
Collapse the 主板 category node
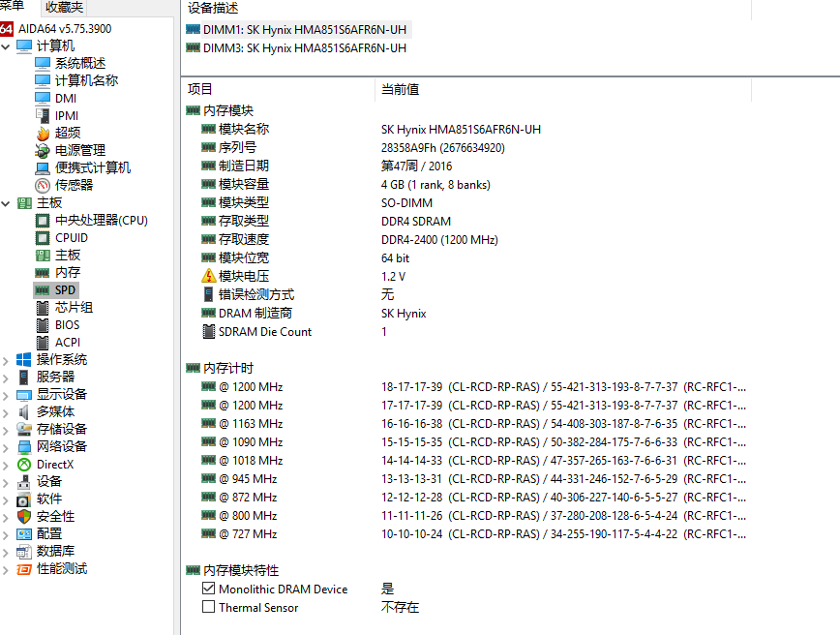(6, 203)
